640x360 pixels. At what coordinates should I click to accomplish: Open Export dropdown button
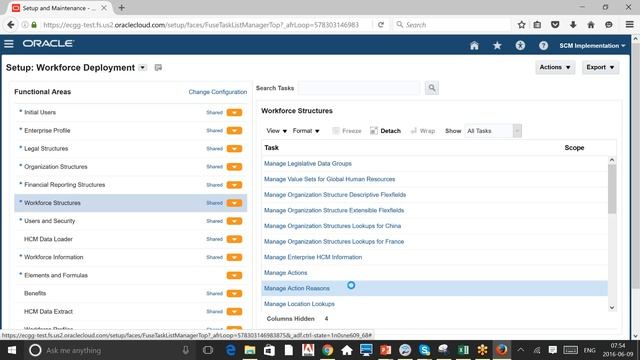point(600,67)
